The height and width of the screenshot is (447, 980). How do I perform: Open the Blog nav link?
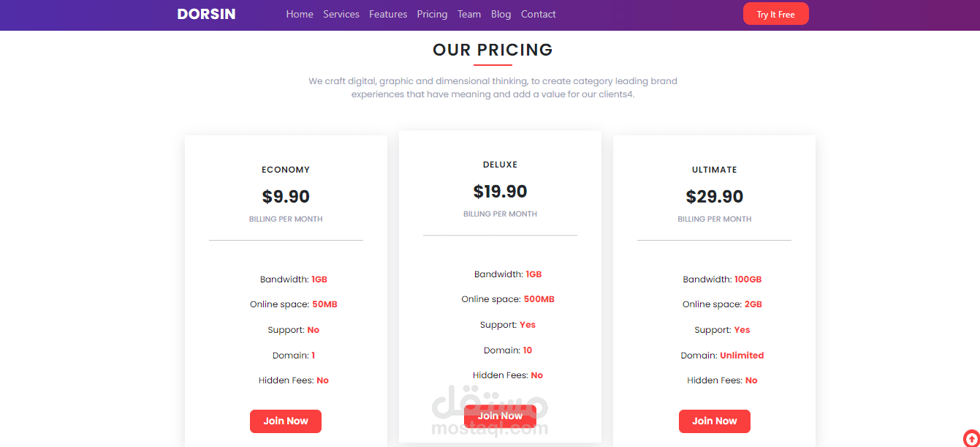pyautogui.click(x=501, y=14)
